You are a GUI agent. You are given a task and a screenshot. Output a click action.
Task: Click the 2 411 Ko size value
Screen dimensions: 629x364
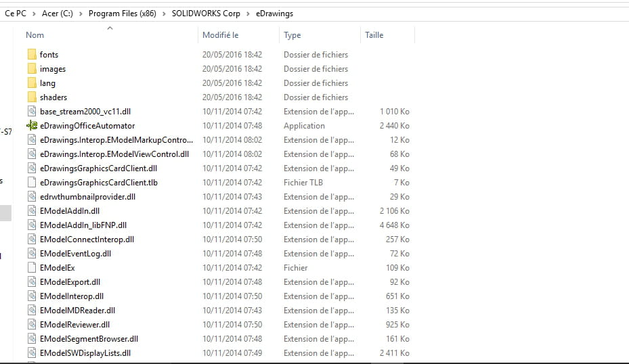pos(394,352)
